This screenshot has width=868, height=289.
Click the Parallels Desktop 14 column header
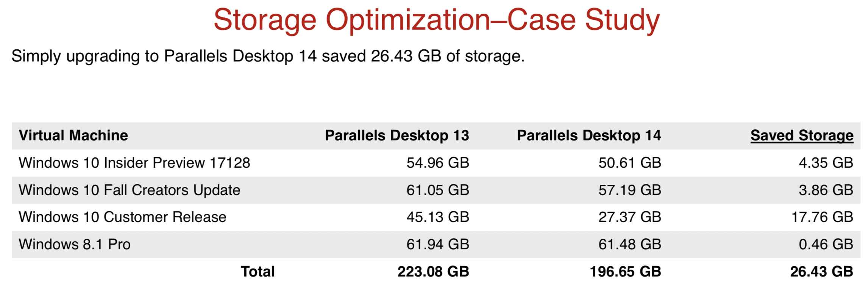[x=589, y=135]
